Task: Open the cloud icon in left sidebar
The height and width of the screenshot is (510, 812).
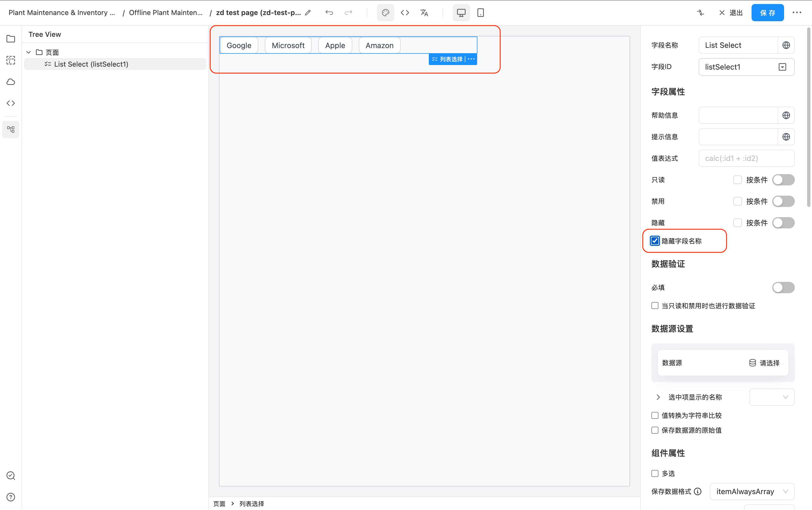Action: coord(11,82)
